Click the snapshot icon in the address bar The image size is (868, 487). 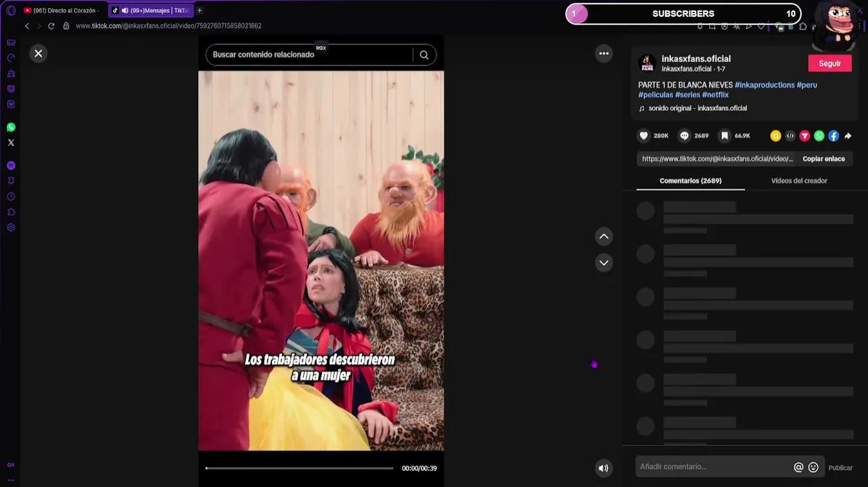[712, 27]
